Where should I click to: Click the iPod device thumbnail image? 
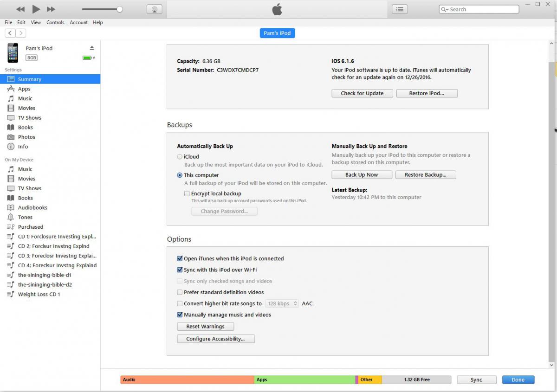click(x=13, y=53)
